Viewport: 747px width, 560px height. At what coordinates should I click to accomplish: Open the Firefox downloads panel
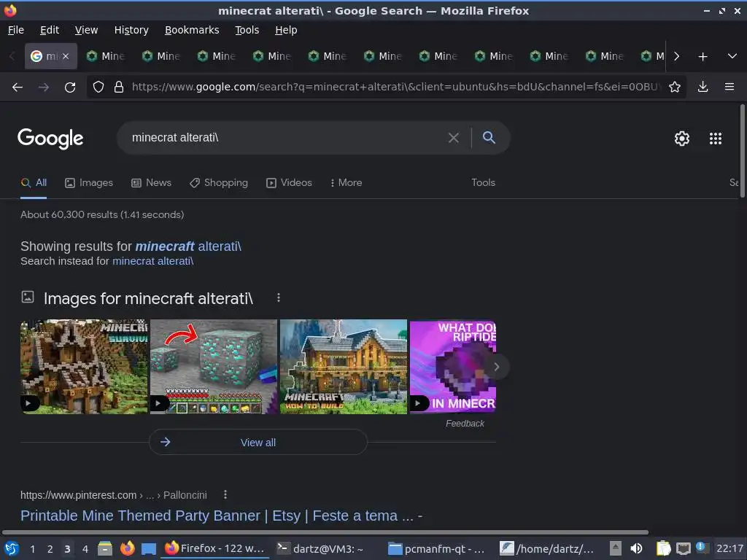click(703, 87)
